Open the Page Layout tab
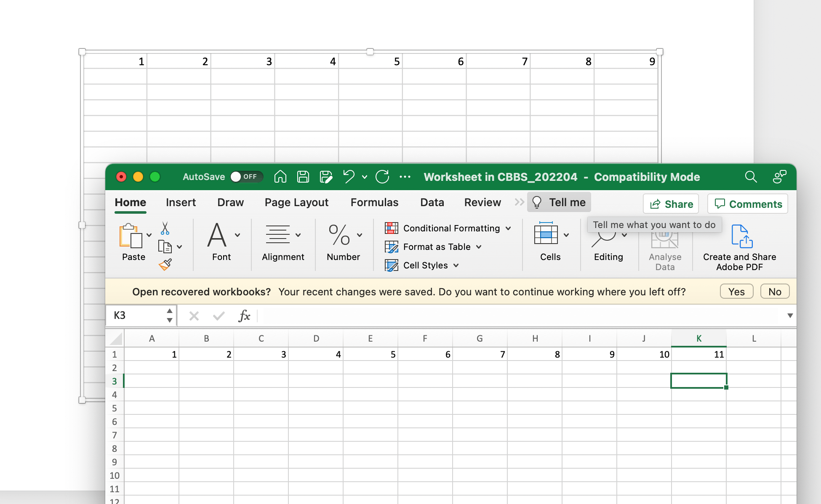 [x=296, y=202]
